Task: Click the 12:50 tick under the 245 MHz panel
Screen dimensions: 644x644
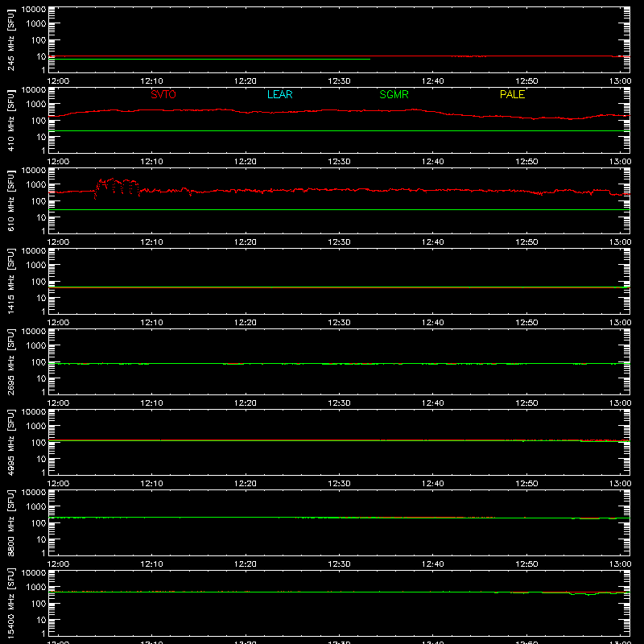Action: 526,81
